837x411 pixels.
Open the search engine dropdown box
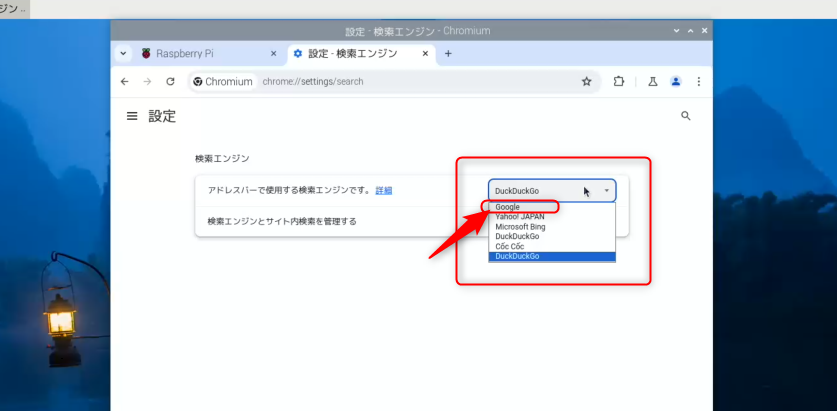point(552,191)
